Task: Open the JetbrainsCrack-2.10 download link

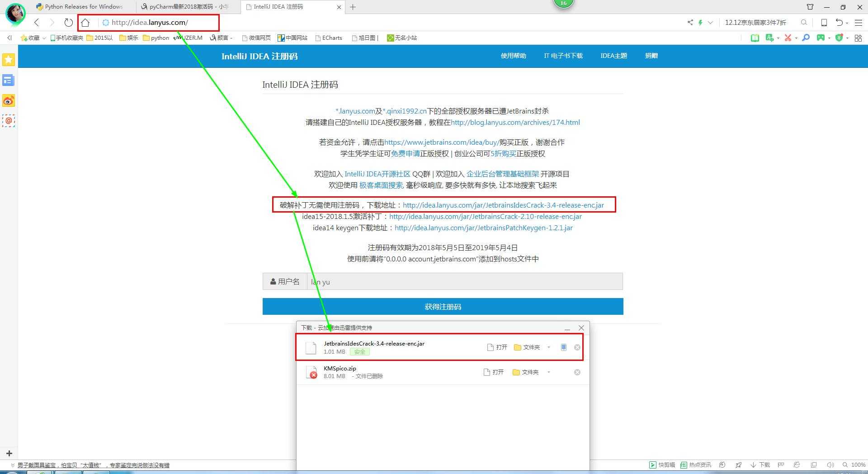Action: 486,216
